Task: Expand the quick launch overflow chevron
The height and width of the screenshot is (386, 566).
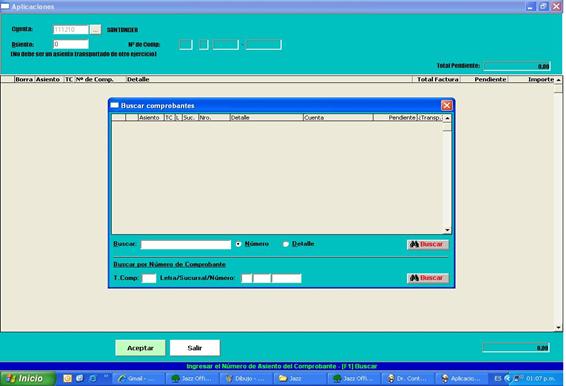Action: point(106,376)
